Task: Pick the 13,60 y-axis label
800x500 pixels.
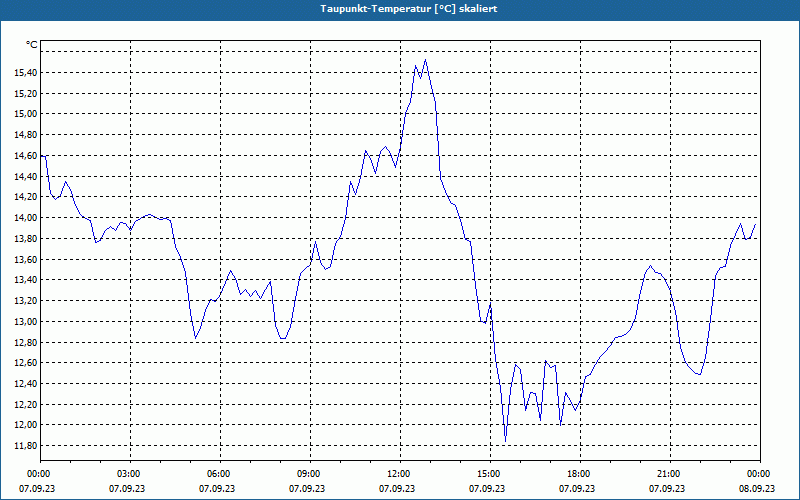Action: point(26,260)
